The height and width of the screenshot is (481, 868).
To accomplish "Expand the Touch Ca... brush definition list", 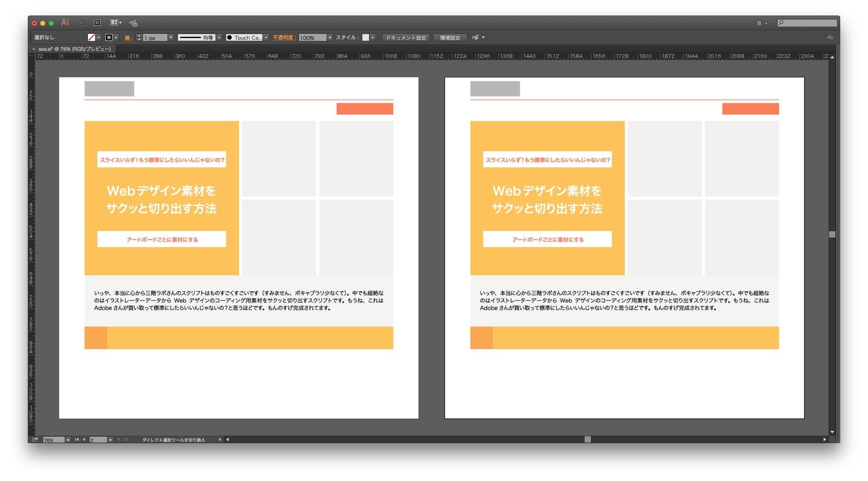I will click(x=266, y=37).
